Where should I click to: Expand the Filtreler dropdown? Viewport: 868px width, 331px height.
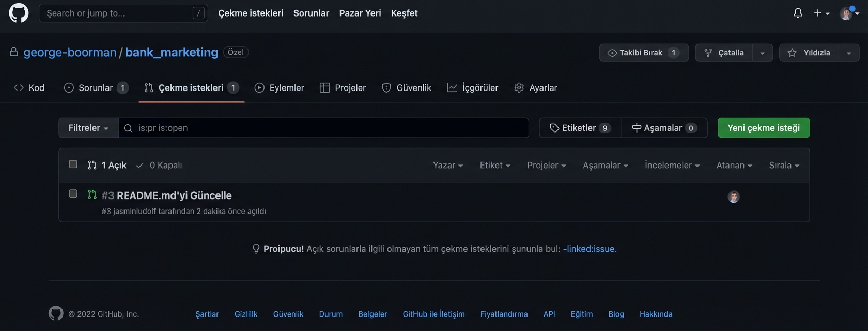pyautogui.click(x=88, y=128)
